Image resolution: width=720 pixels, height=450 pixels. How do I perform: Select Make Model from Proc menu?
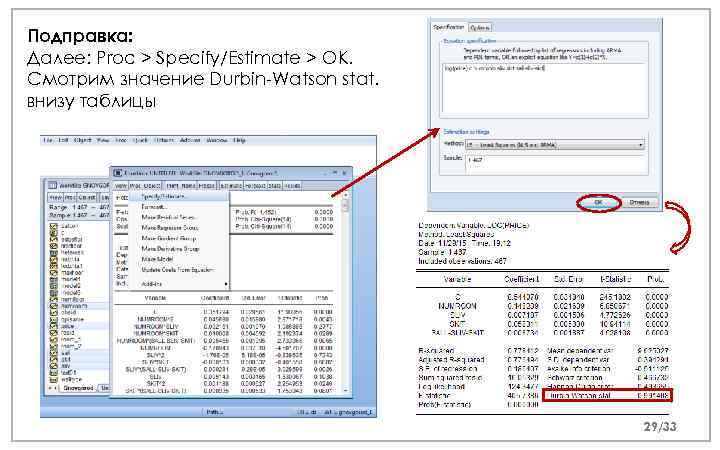157,259
